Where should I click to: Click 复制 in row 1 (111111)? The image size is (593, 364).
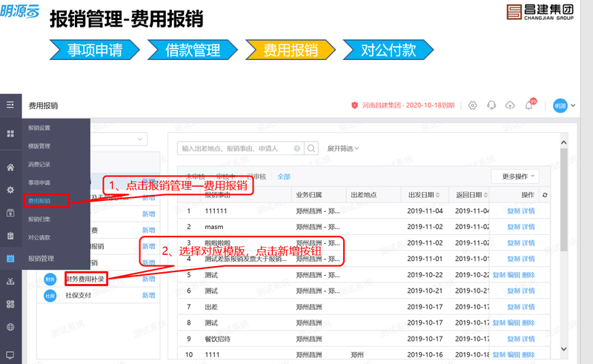[x=514, y=211]
